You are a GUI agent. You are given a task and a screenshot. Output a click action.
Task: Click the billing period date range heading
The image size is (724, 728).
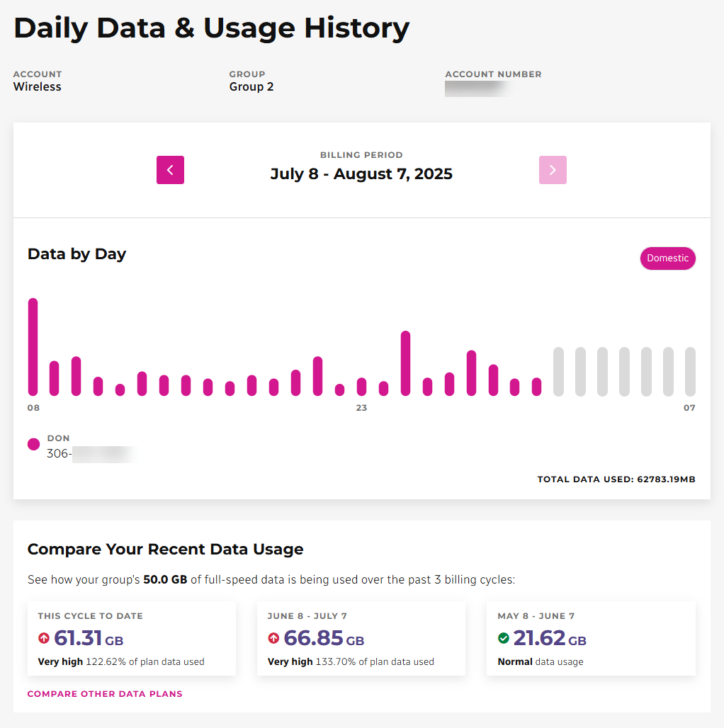361,174
